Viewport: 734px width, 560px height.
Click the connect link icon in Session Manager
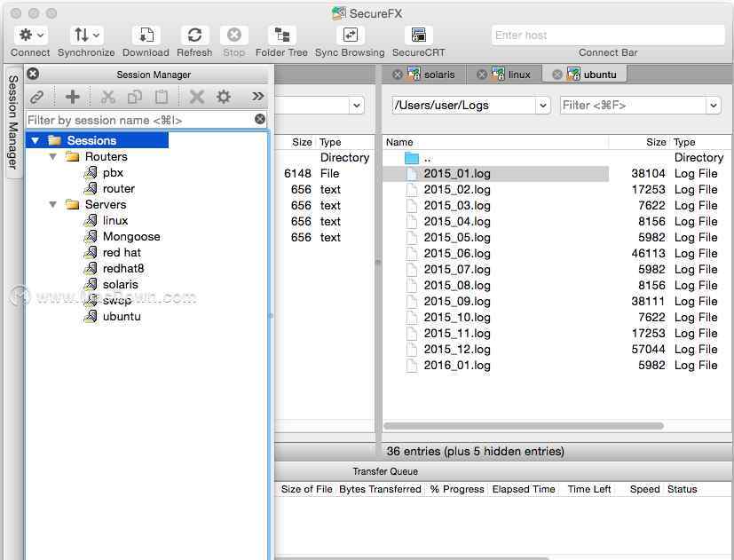37,97
